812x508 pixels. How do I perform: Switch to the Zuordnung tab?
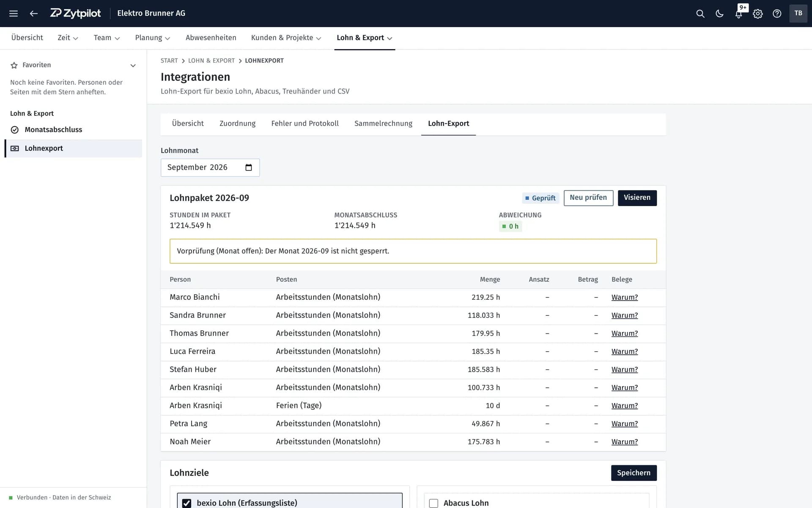(x=237, y=124)
